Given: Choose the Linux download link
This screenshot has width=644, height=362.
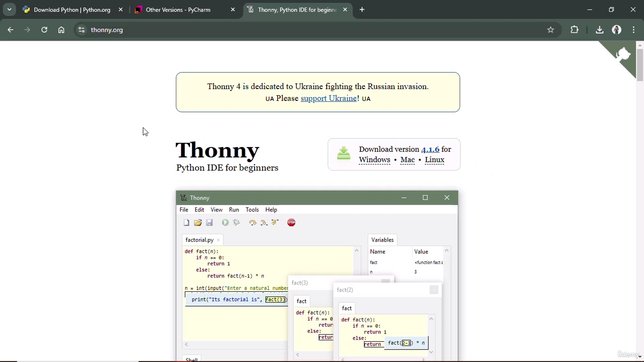Looking at the screenshot, I should tap(434, 160).
